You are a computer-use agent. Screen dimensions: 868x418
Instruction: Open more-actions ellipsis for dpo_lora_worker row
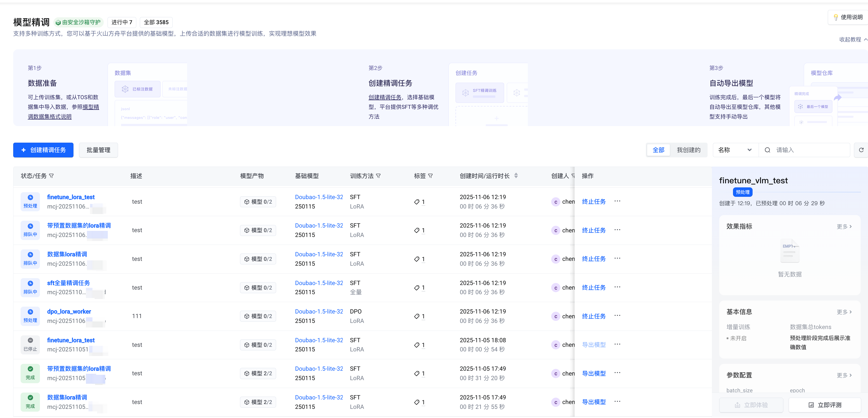click(x=617, y=316)
